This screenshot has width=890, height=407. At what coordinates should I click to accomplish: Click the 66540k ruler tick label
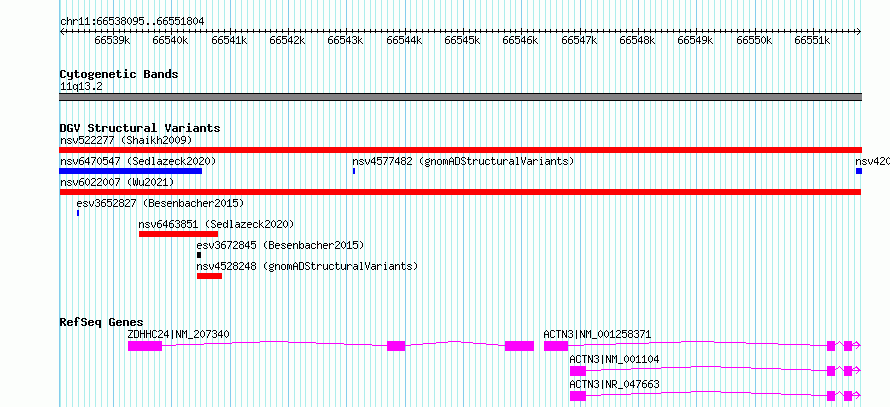(x=171, y=40)
